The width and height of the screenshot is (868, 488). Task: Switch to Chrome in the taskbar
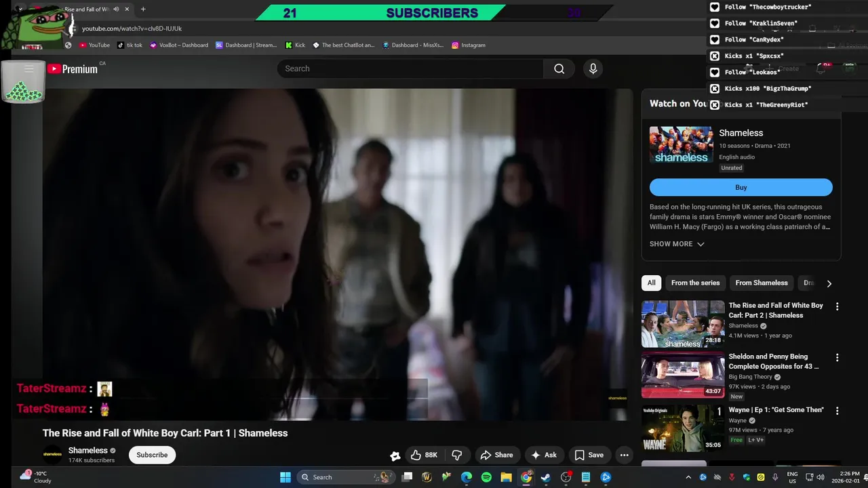point(526,477)
